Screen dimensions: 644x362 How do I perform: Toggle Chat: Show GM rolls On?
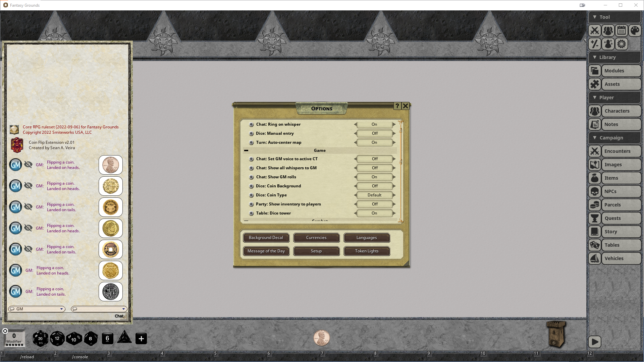tap(374, 177)
